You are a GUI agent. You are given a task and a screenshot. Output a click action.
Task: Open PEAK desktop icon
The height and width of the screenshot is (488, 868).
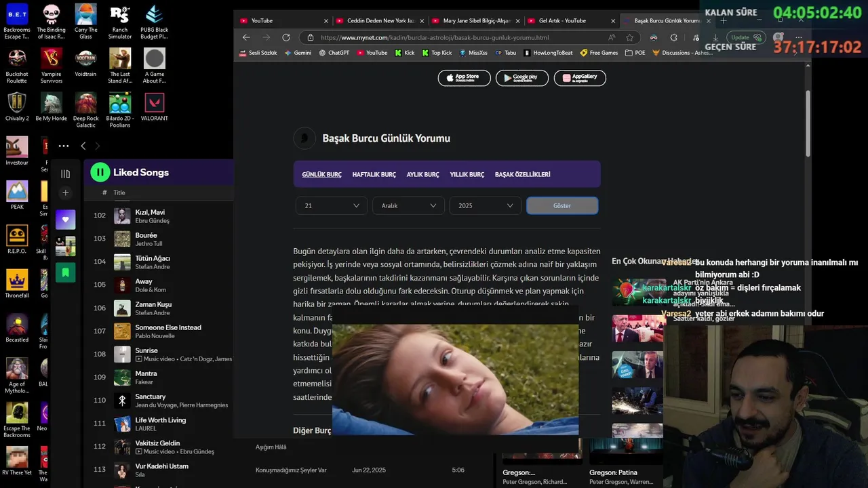click(17, 195)
